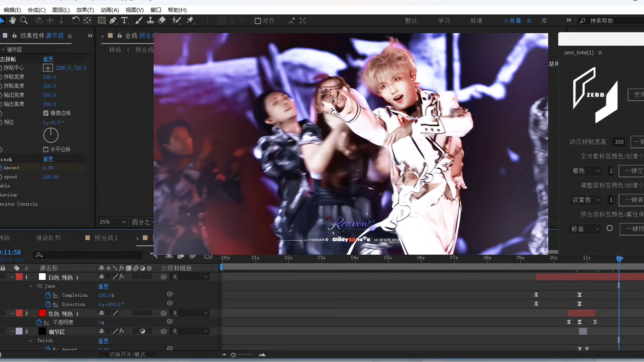Image resolution: width=644 pixels, height=362 pixels.
Task: Open parent dropdown 无 for 调节层 layer
Action: 190,331
